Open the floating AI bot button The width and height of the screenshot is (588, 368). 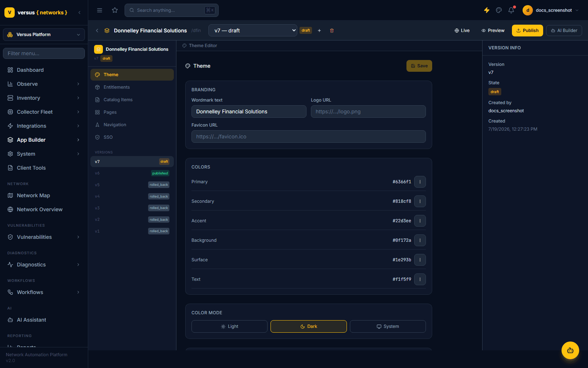570,350
